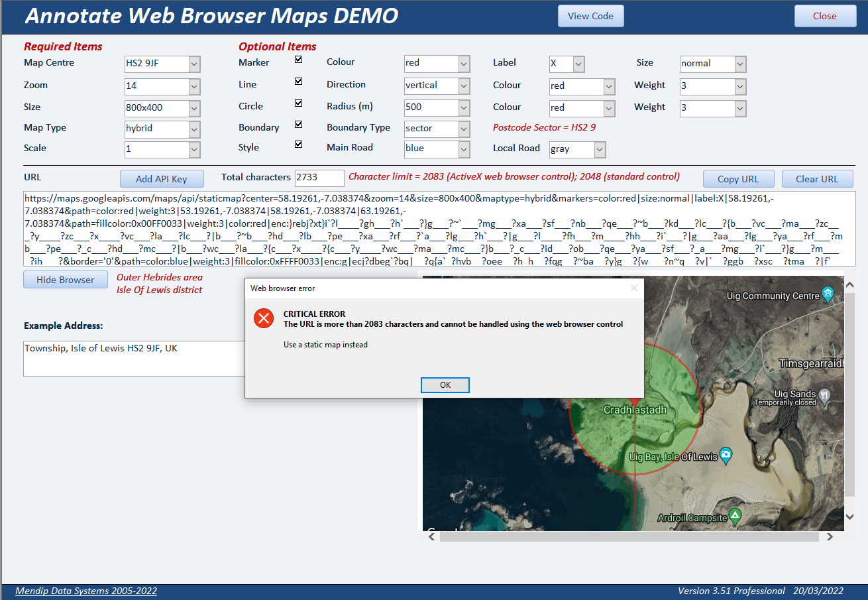
Task: Click the View Code button
Action: (591, 16)
